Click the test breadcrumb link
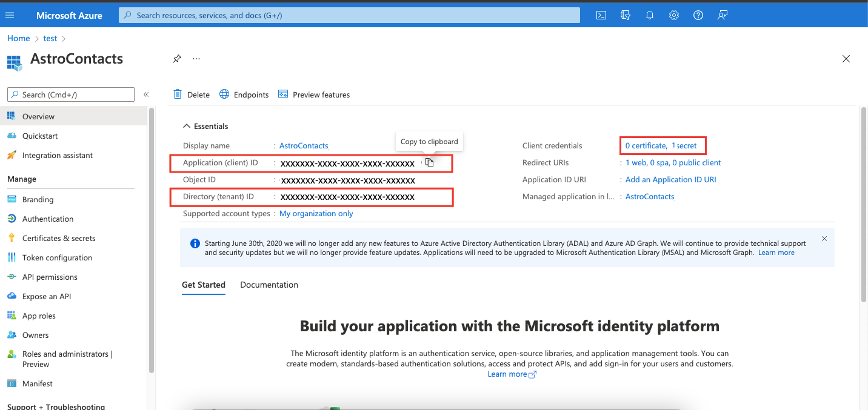Viewport: 868px width, 410px height. (50, 38)
